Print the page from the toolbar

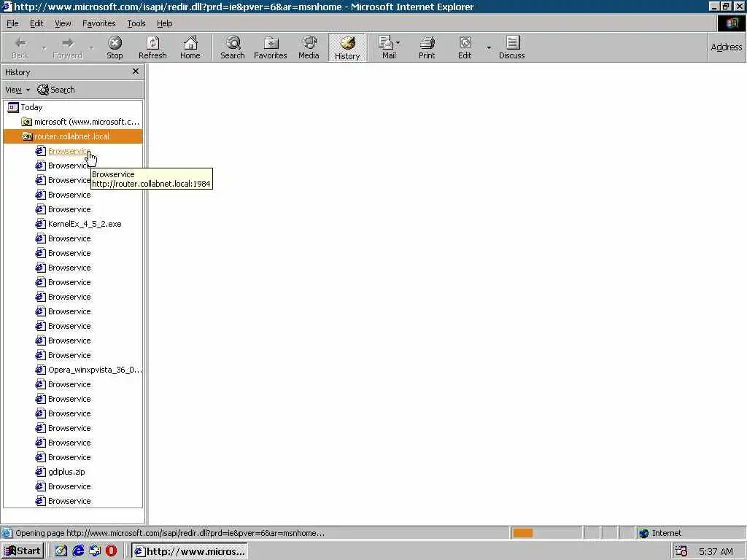427,47
